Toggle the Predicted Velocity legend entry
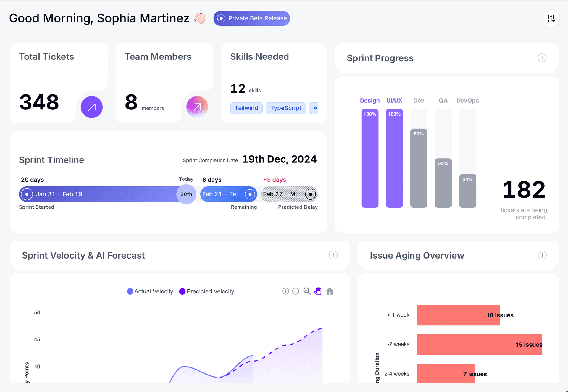568x392 pixels. [x=206, y=291]
